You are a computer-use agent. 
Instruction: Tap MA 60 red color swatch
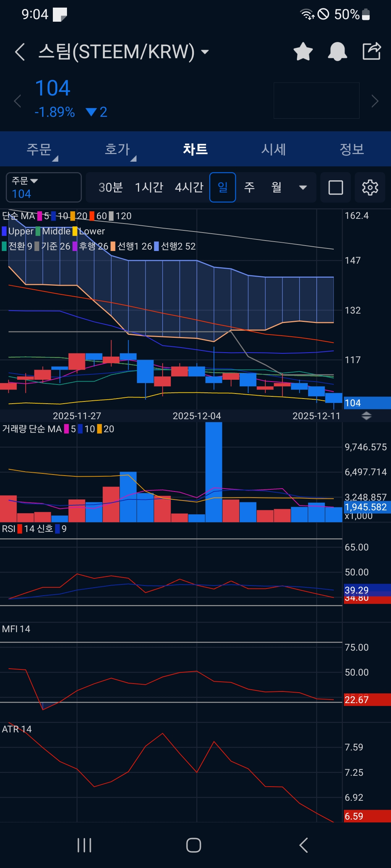point(92,216)
